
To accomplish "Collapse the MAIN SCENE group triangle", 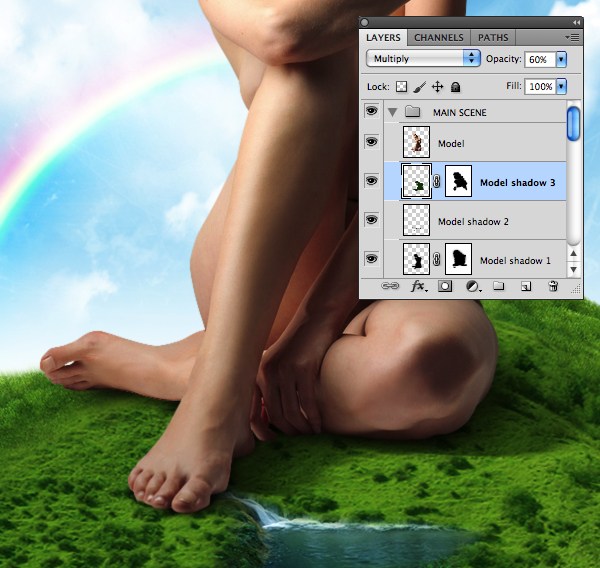I will tap(392, 112).
